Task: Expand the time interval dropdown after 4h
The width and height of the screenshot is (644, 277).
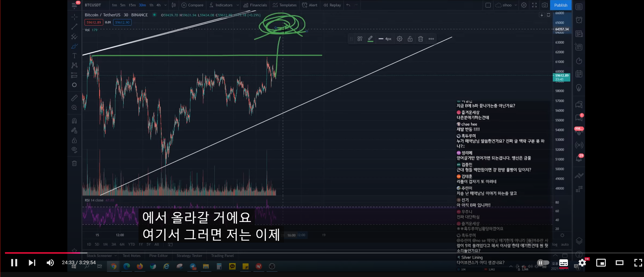Action: click(166, 5)
